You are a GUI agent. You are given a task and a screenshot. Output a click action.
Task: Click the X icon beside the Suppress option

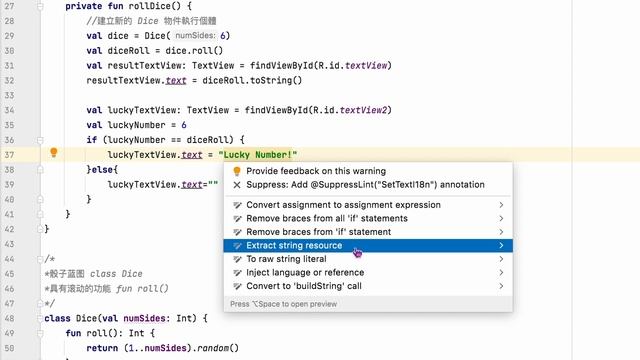coord(237,185)
